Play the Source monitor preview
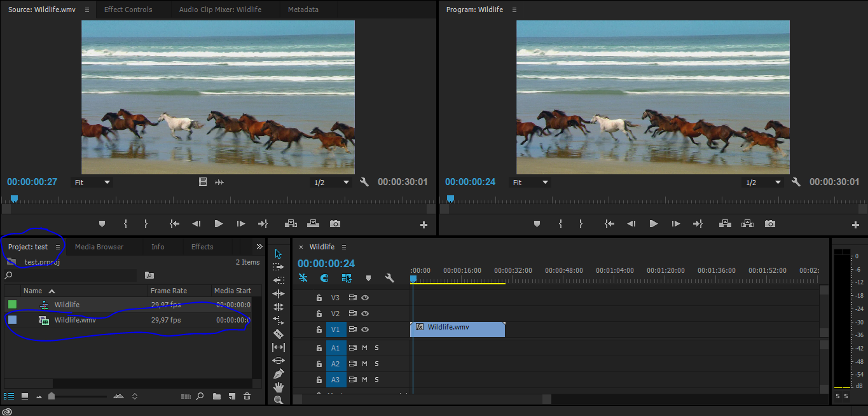The width and height of the screenshot is (868, 416). click(218, 223)
